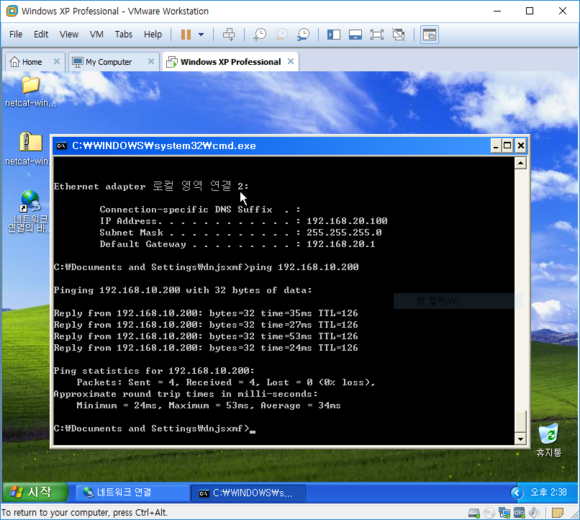
Task: Click the Packets Sent = 4 statistics line
Action: click(x=226, y=382)
